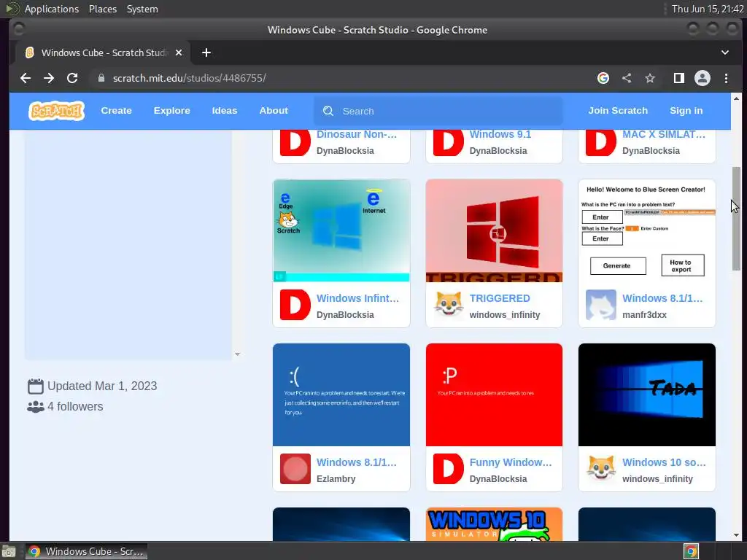Open TRIGGERED project thumbnail
Screen dimensions: 747x560
tap(494, 230)
